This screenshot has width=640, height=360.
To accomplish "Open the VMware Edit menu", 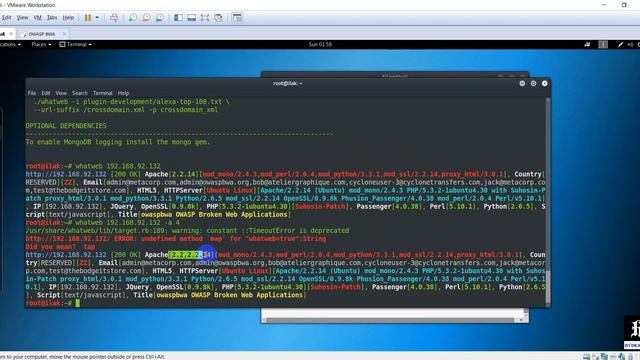I will pyautogui.click(x=6, y=18).
